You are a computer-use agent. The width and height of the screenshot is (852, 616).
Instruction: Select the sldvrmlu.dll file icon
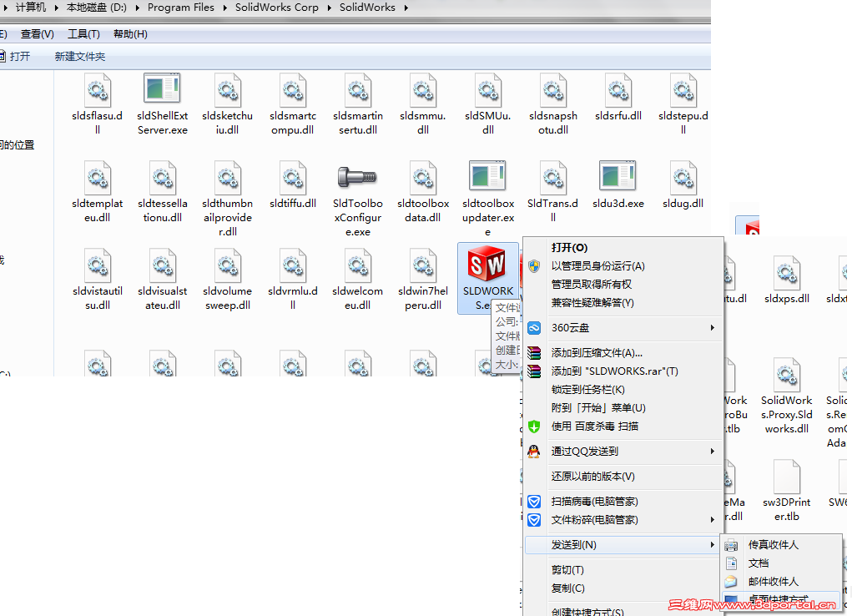coord(292,265)
